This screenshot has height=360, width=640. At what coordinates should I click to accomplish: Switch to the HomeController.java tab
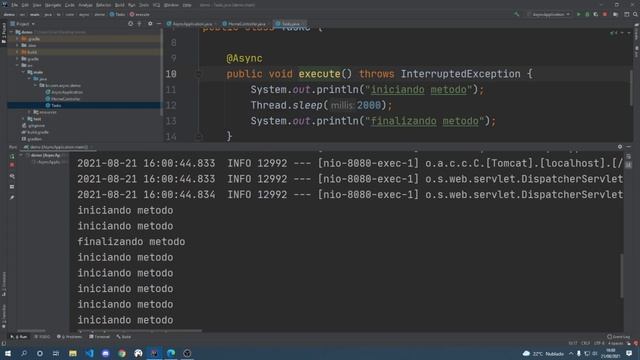pyautogui.click(x=245, y=24)
